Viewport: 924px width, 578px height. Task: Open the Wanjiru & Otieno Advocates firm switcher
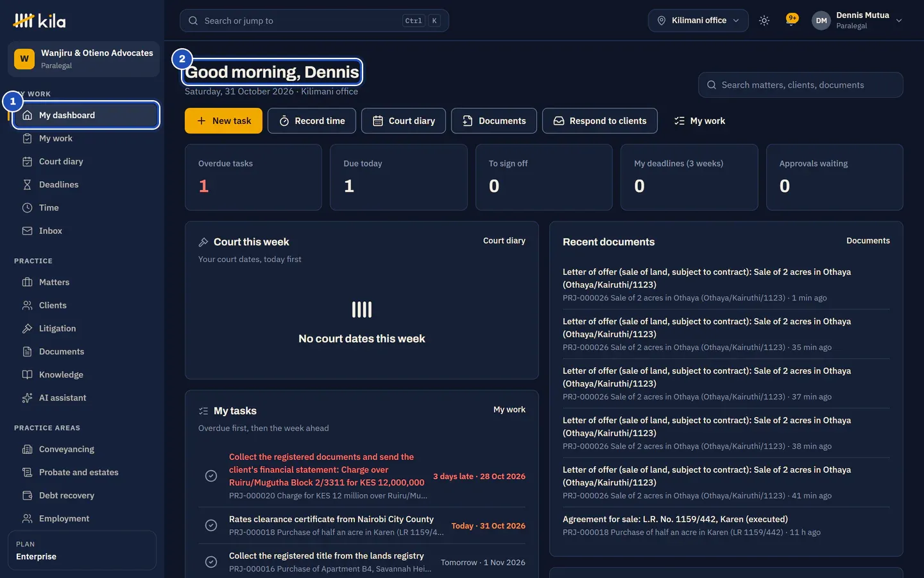(83, 59)
